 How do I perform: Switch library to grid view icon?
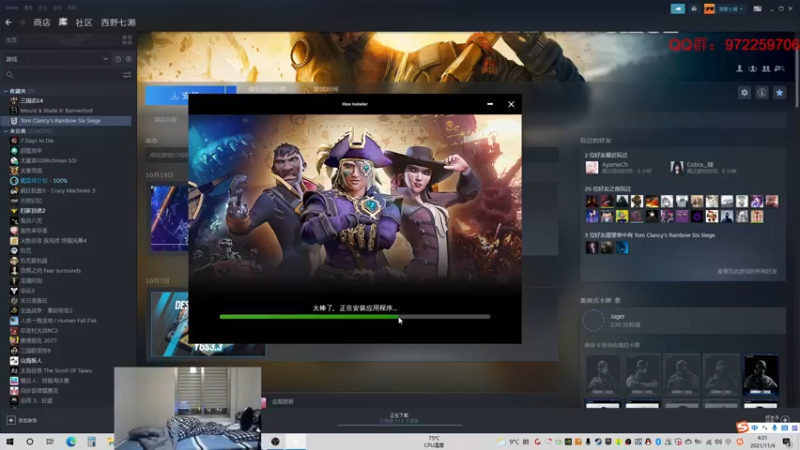coord(127,40)
